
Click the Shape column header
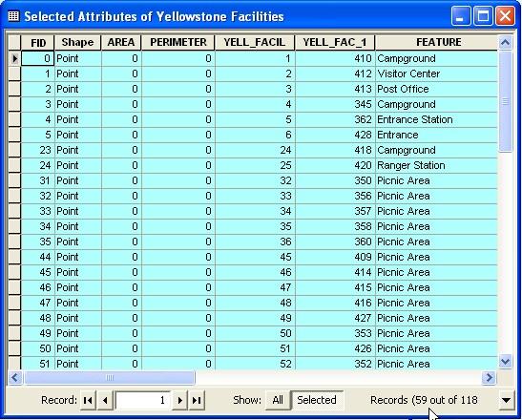[x=77, y=42]
